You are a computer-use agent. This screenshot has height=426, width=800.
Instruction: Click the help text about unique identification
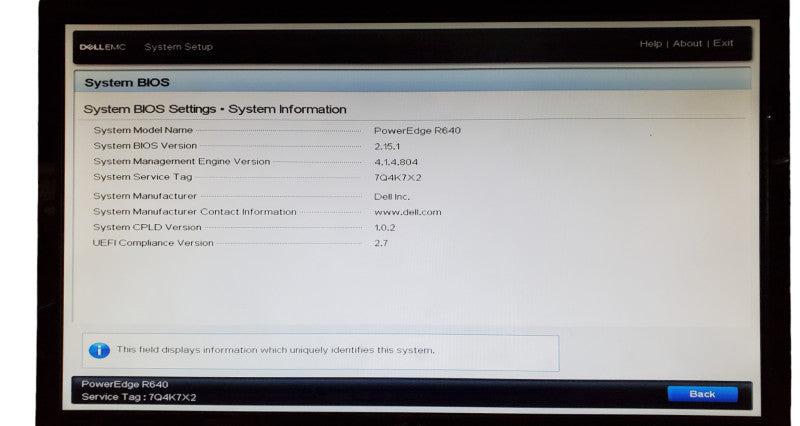(x=276, y=350)
